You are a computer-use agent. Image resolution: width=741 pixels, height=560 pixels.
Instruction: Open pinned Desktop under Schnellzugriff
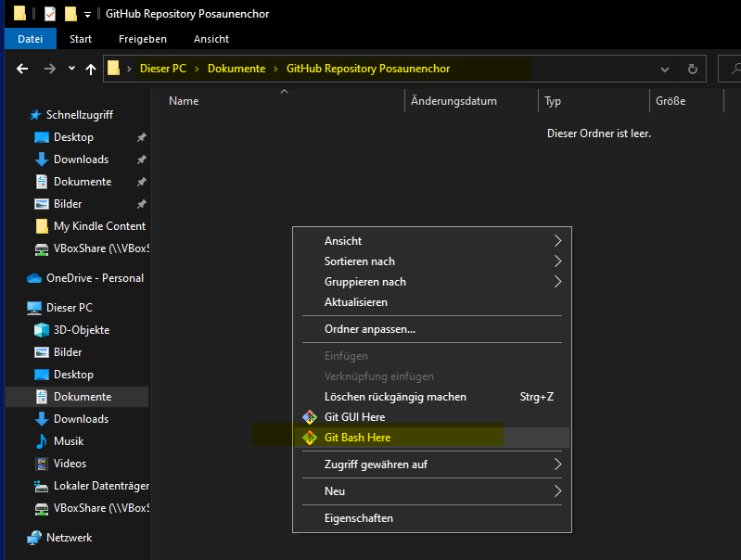pos(73,137)
